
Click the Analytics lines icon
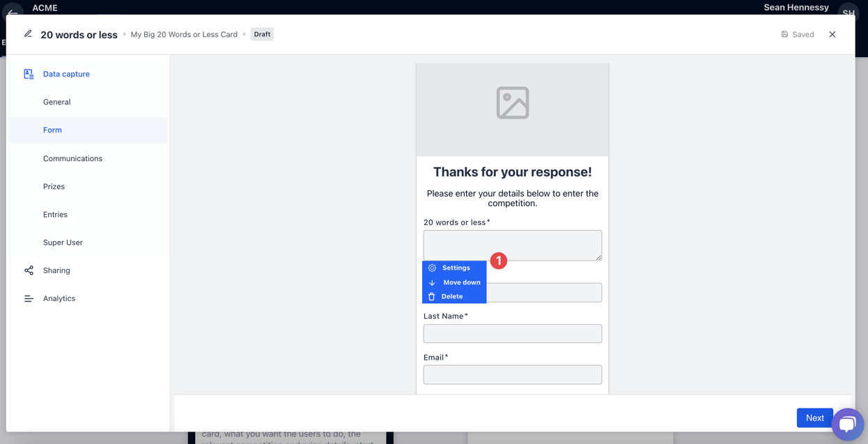[x=29, y=298]
